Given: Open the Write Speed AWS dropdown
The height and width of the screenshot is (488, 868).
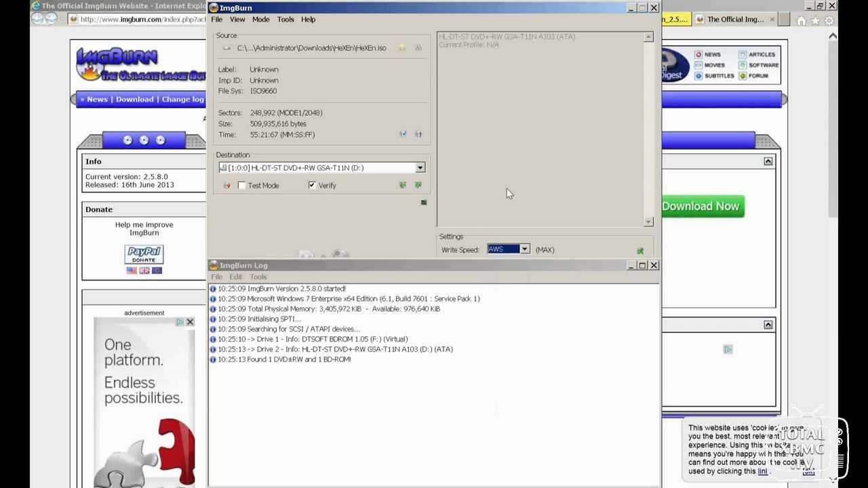Looking at the screenshot, I should 524,249.
